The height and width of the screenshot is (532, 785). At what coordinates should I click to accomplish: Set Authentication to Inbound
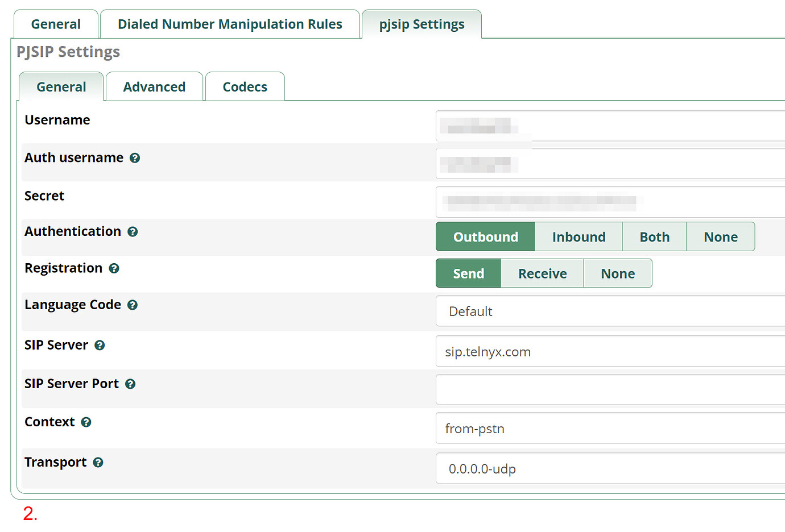578,237
